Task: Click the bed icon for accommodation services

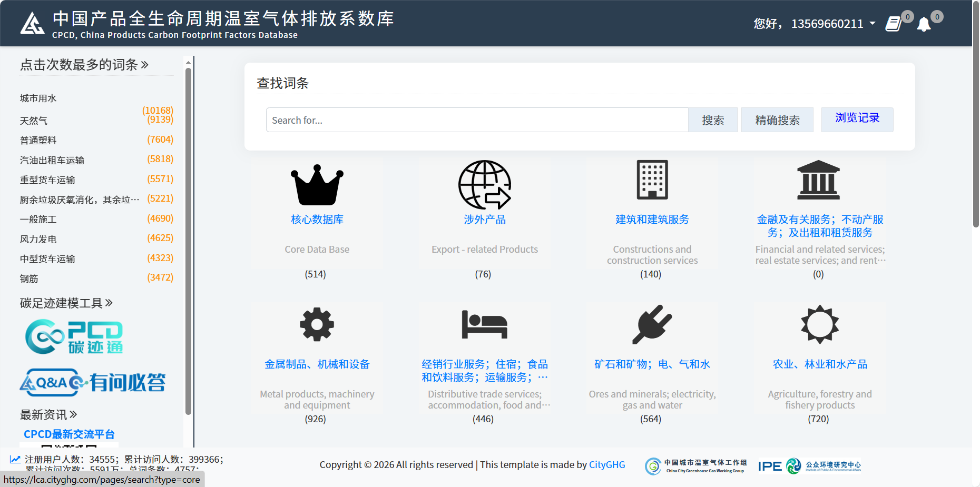Action: pos(484,324)
